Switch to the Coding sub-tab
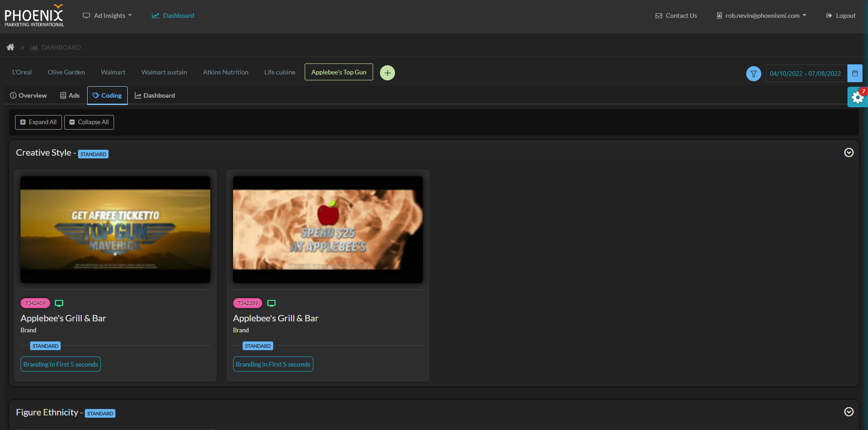 (x=107, y=95)
